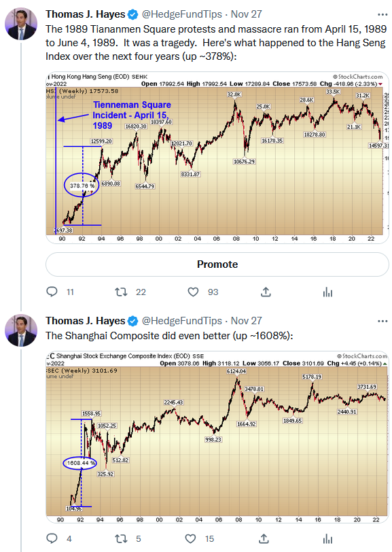Click the second tweet's profile avatar
The width and height of the screenshot is (392, 552).
click(x=21, y=330)
